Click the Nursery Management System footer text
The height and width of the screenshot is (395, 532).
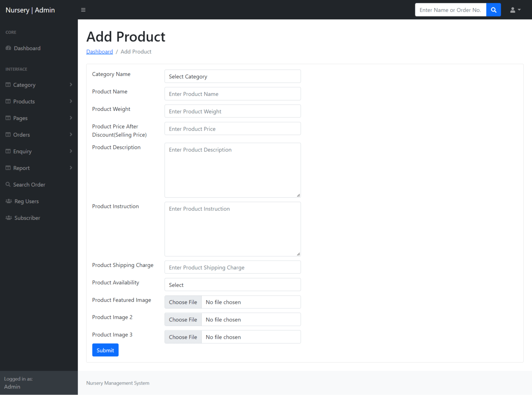click(x=118, y=383)
